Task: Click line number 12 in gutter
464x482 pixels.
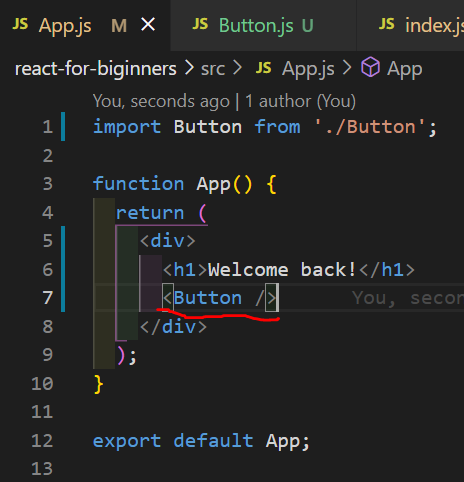Action: pyautogui.click(x=42, y=441)
